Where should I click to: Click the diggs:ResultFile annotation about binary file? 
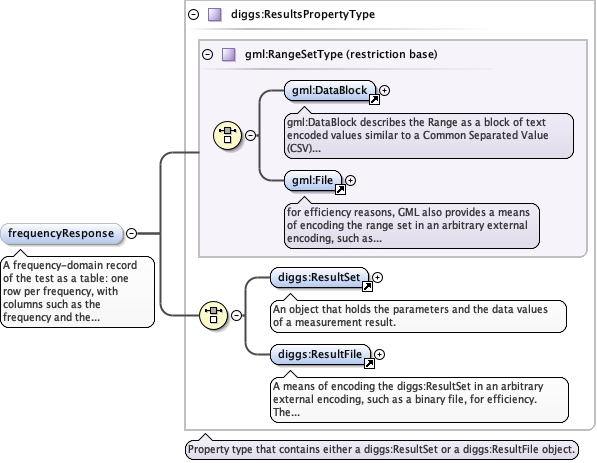pyautogui.click(x=419, y=400)
